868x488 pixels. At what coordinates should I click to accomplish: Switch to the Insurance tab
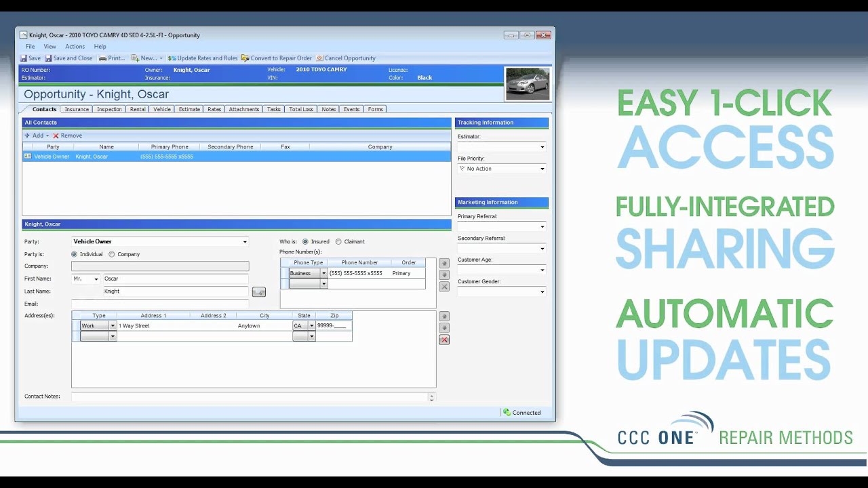point(77,109)
